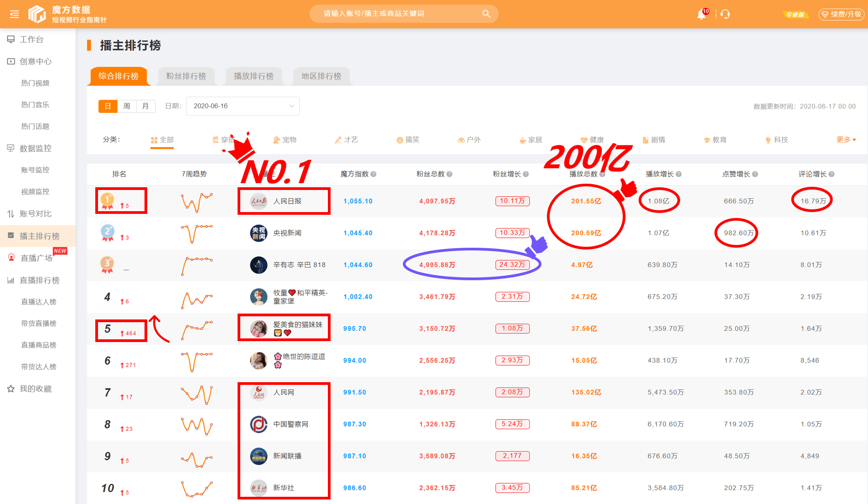Select the 月 period toggle
The width and height of the screenshot is (868, 504).
click(146, 106)
